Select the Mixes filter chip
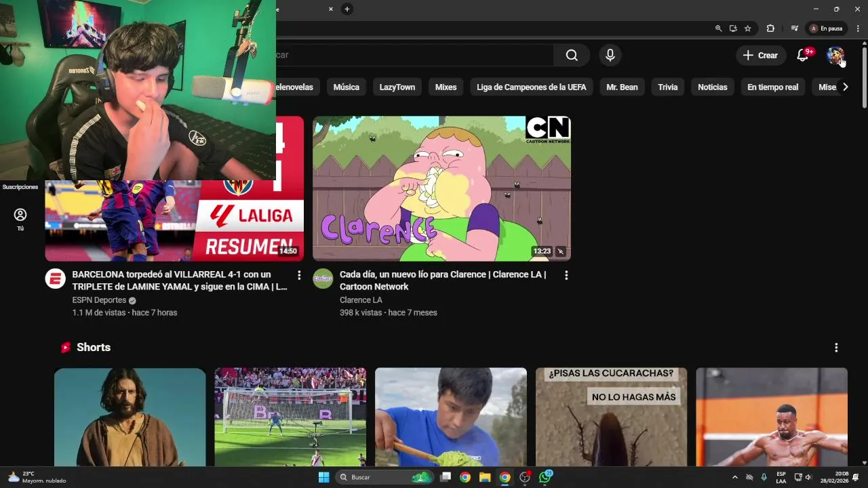Image resolution: width=868 pixels, height=488 pixels. tap(446, 87)
